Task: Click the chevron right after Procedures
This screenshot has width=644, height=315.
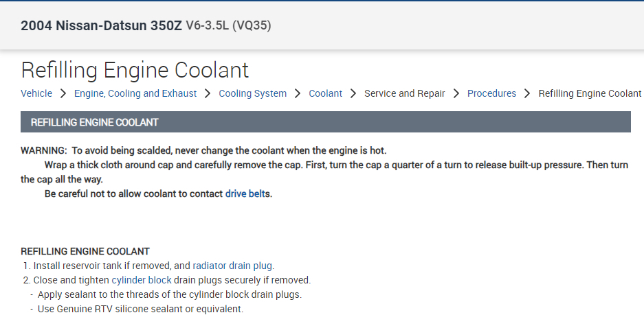Action: click(x=528, y=93)
